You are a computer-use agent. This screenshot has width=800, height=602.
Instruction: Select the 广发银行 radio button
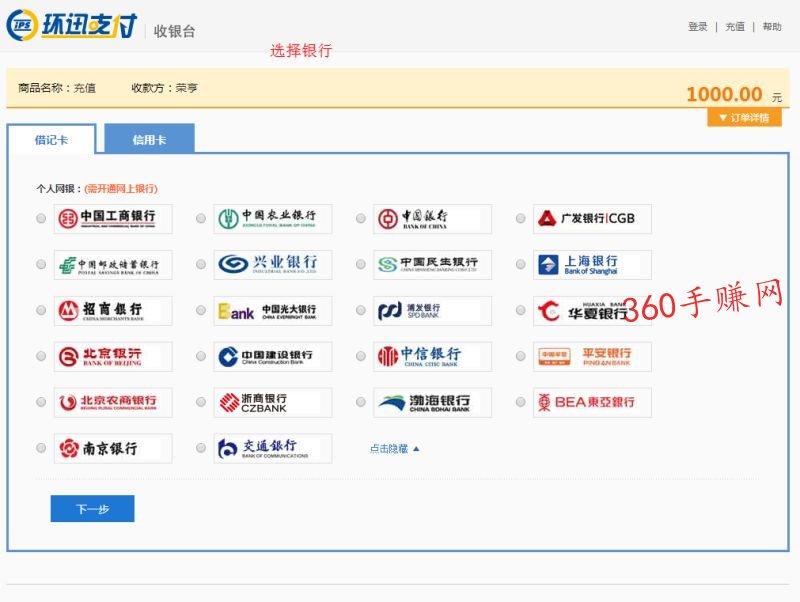tap(520, 218)
